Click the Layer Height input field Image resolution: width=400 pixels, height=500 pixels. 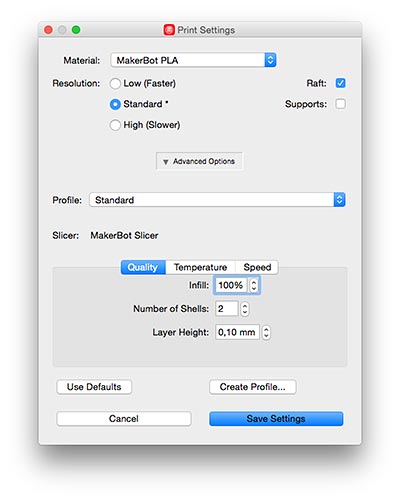[237, 332]
